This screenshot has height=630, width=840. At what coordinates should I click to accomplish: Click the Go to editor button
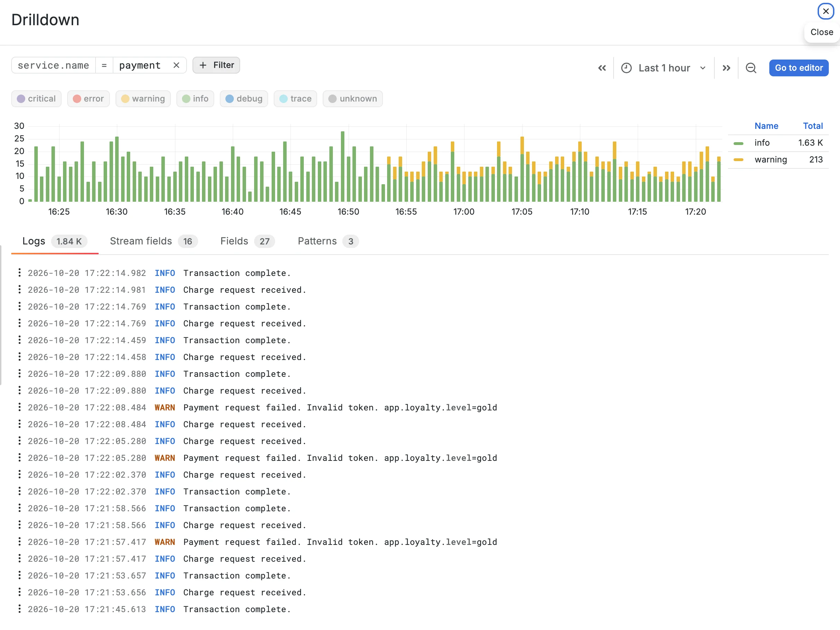(x=799, y=68)
